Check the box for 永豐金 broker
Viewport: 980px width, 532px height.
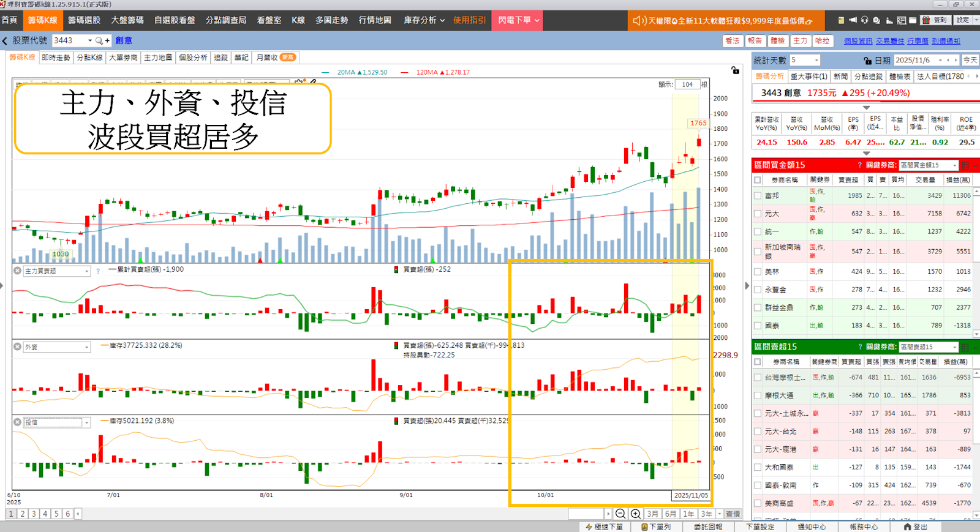pos(758,290)
